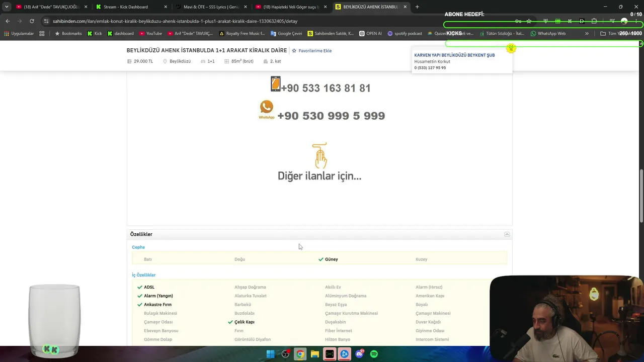Close the Stream - Kick Dashboard tab
Image resolution: width=644 pixels, height=362 pixels.
pyautogui.click(x=166, y=7)
